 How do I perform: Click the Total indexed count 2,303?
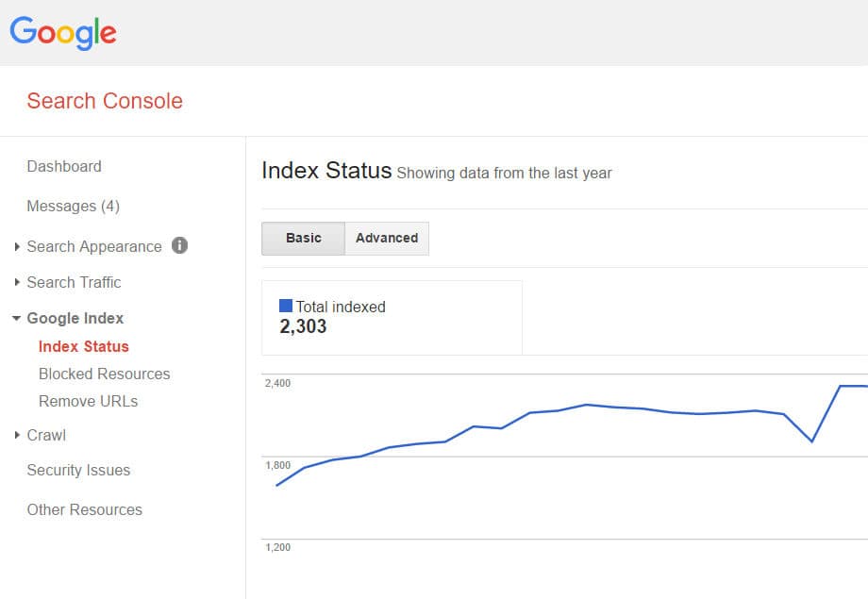tap(303, 326)
